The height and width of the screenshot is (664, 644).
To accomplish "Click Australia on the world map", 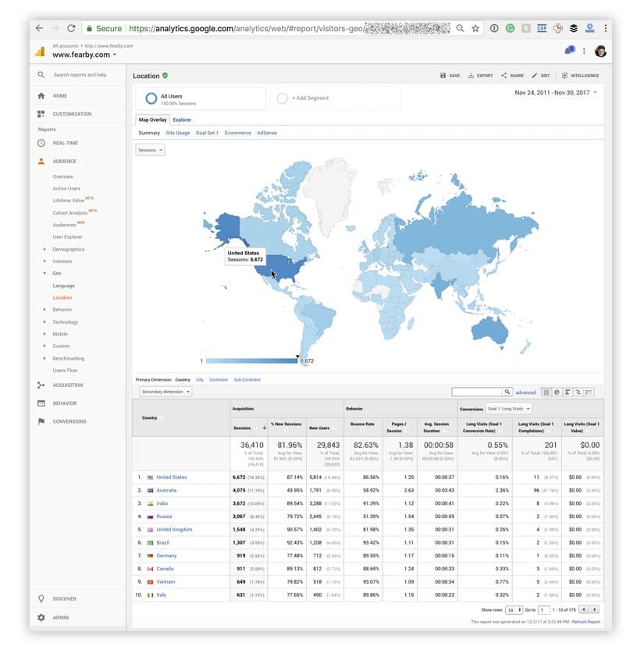I will [489, 330].
